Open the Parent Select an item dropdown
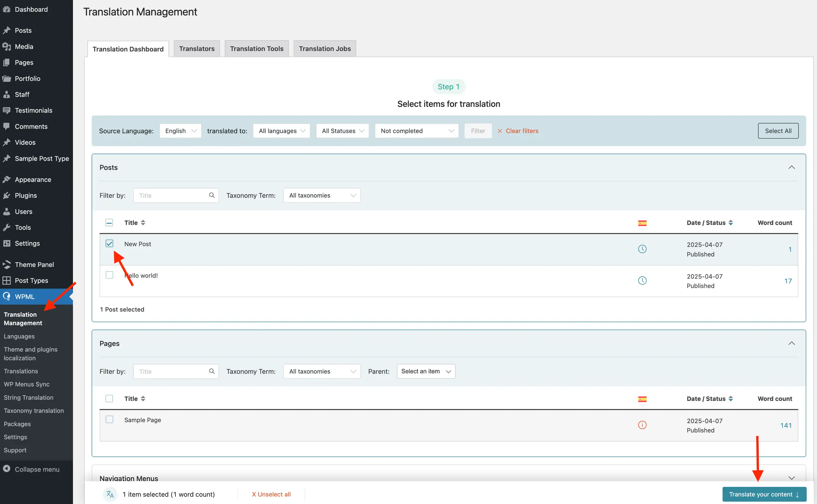This screenshot has width=817, height=504. (426, 371)
